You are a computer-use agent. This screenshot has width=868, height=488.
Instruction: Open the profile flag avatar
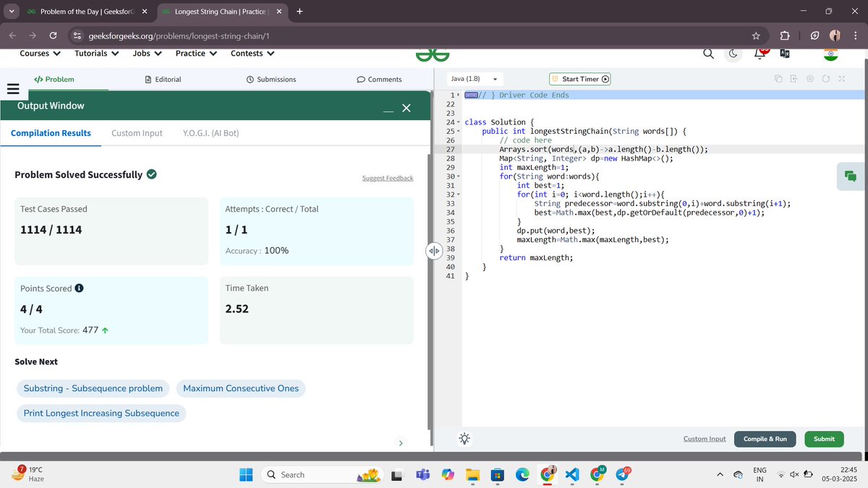[831, 53]
